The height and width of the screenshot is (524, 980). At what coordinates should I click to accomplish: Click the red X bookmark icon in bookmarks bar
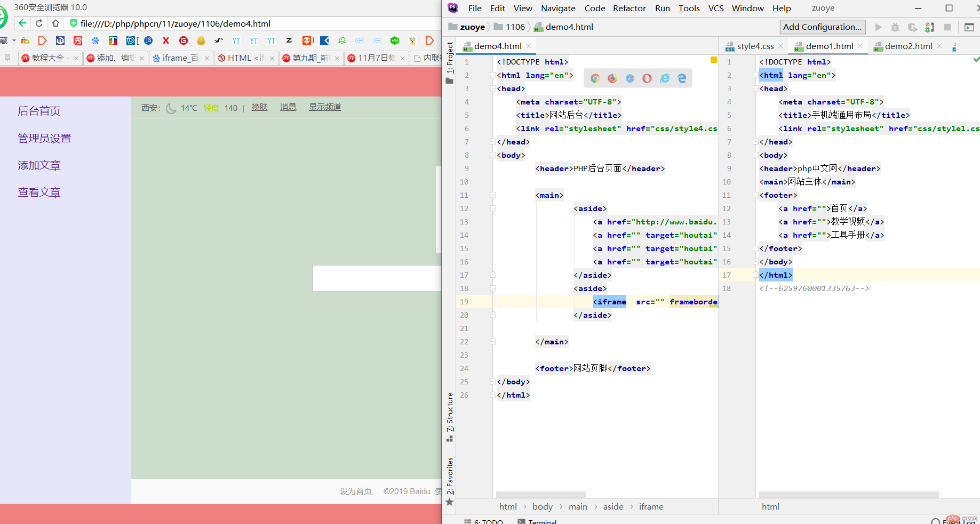(166, 41)
